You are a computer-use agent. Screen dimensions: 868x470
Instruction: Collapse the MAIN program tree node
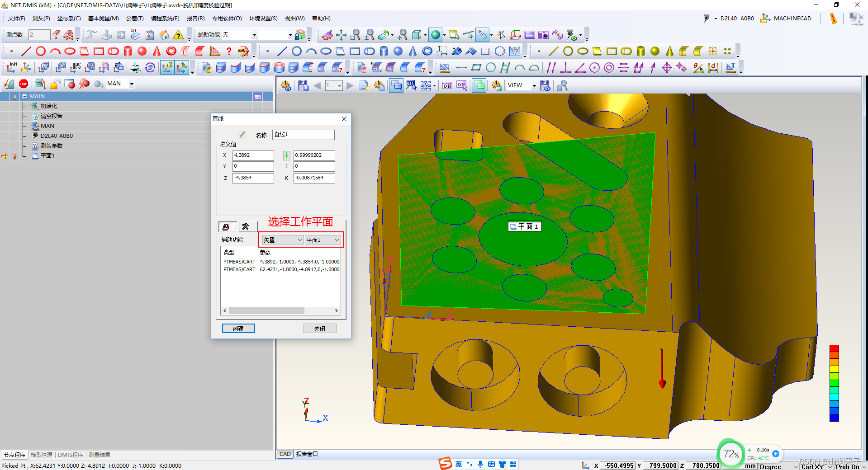pos(24,96)
